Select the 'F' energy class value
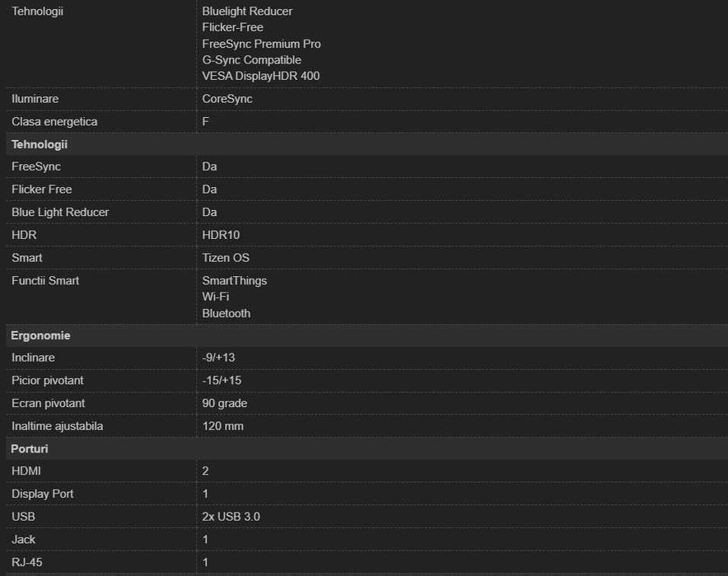Viewport: 728px width, 576px height. pyautogui.click(x=206, y=121)
